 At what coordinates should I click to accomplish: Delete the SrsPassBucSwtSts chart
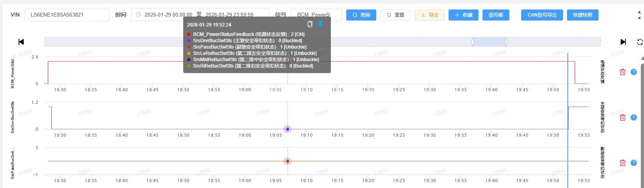(x=623, y=163)
